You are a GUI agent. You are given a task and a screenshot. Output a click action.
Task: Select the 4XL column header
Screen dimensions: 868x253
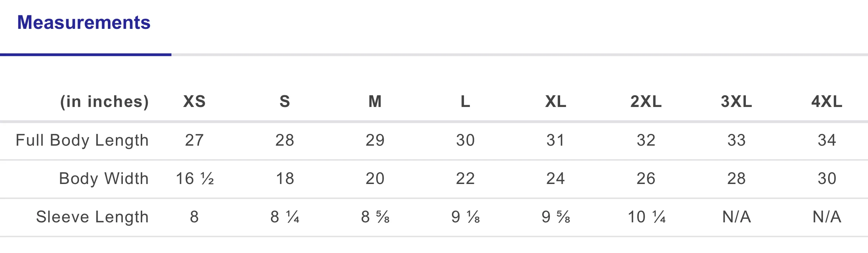(x=826, y=101)
